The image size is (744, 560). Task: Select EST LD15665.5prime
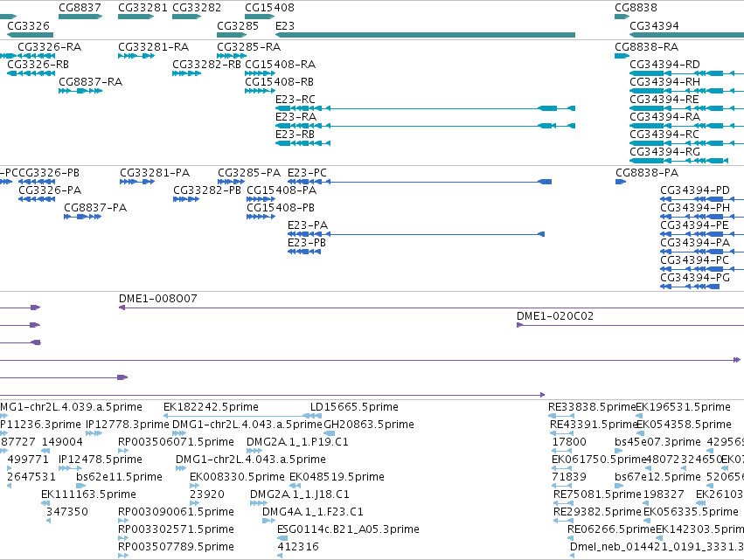point(354,407)
